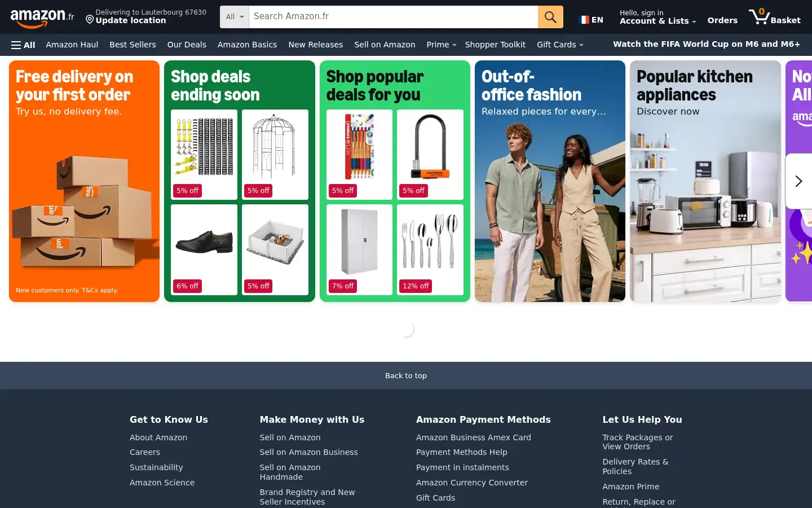
Task: Click Shop deals ending soon heading
Action: click(215, 85)
